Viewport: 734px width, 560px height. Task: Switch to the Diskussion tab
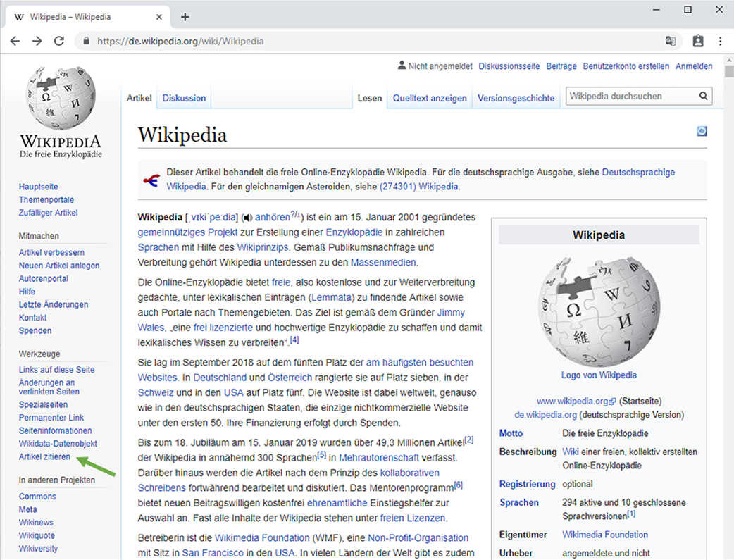point(184,98)
